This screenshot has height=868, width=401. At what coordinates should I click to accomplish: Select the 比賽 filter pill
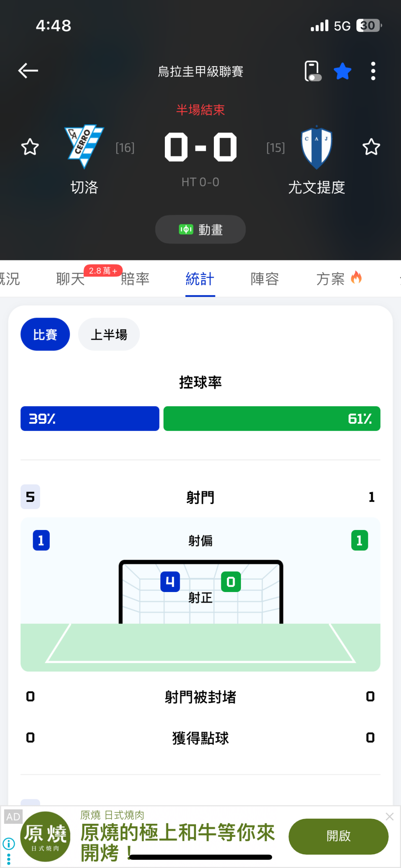pos(45,334)
